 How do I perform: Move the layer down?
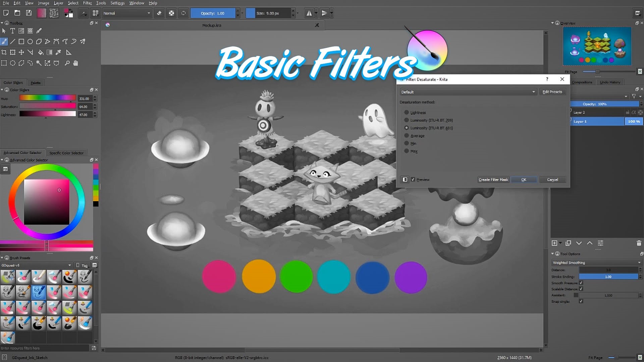[x=579, y=243]
